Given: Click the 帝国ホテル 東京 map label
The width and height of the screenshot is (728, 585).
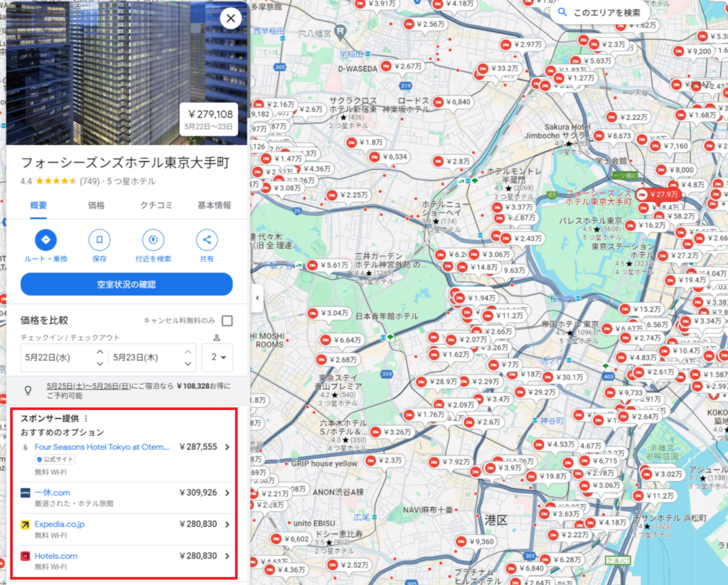Looking at the screenshot, I should [x=570, y=324].
